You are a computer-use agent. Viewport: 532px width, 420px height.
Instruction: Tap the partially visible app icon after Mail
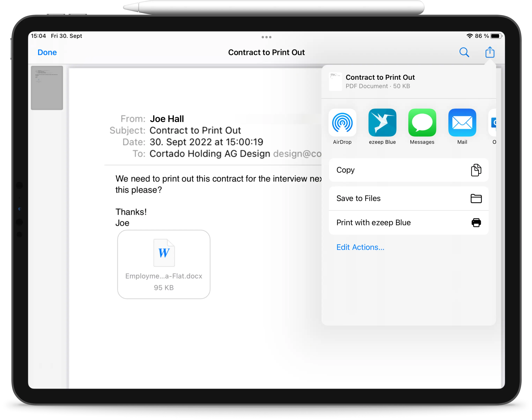coord(494,122)
